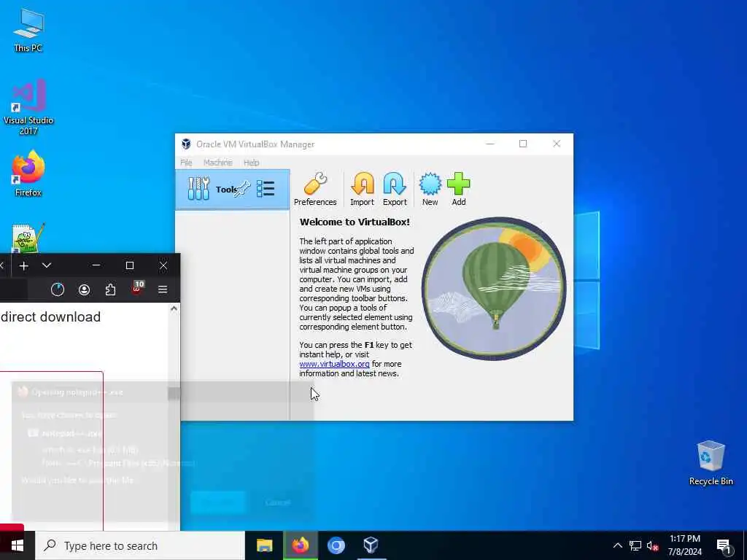Click the green Add machine icon

coord(458,190)
